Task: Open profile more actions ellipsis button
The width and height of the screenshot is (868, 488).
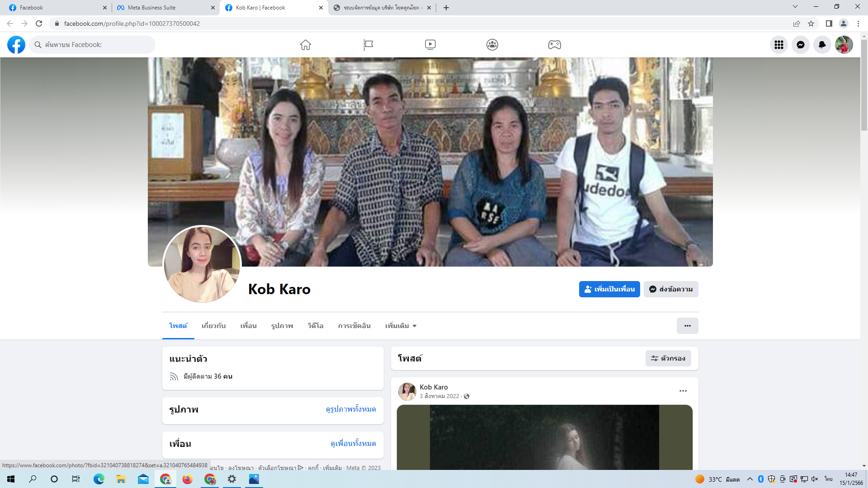Action: pos(687,326)
